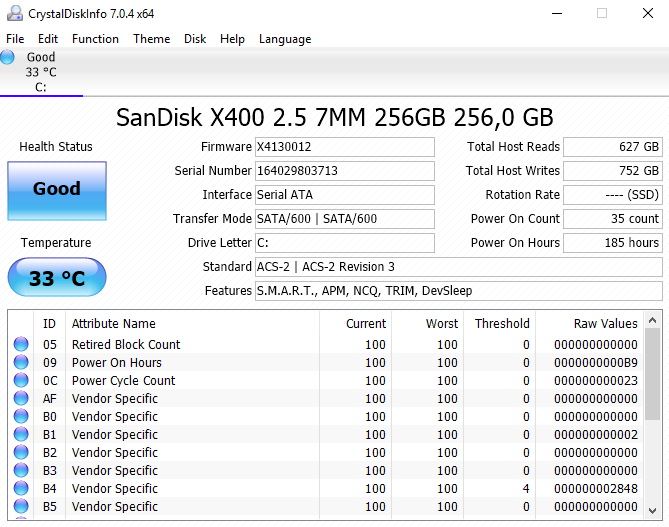Click the Good health status button
Viewport: 669px width, 527px height.
[57, 189]
